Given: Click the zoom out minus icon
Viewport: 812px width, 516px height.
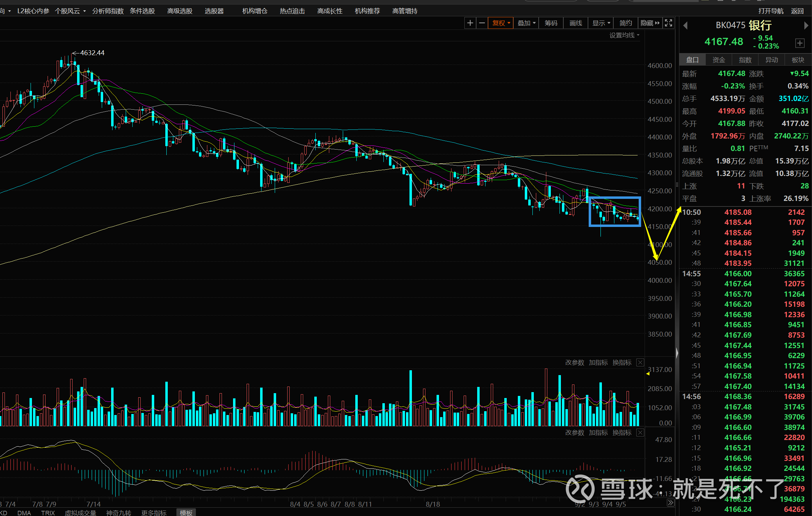Looking at the screenshot, I should 482,23.
